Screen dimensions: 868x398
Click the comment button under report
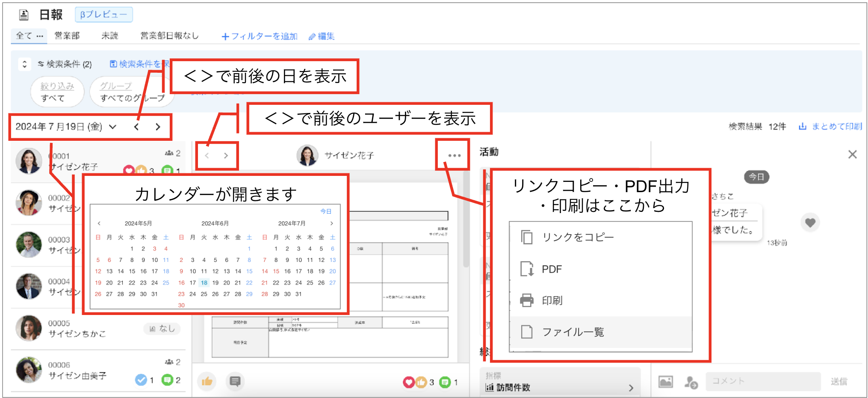click(x=235, y=381)
